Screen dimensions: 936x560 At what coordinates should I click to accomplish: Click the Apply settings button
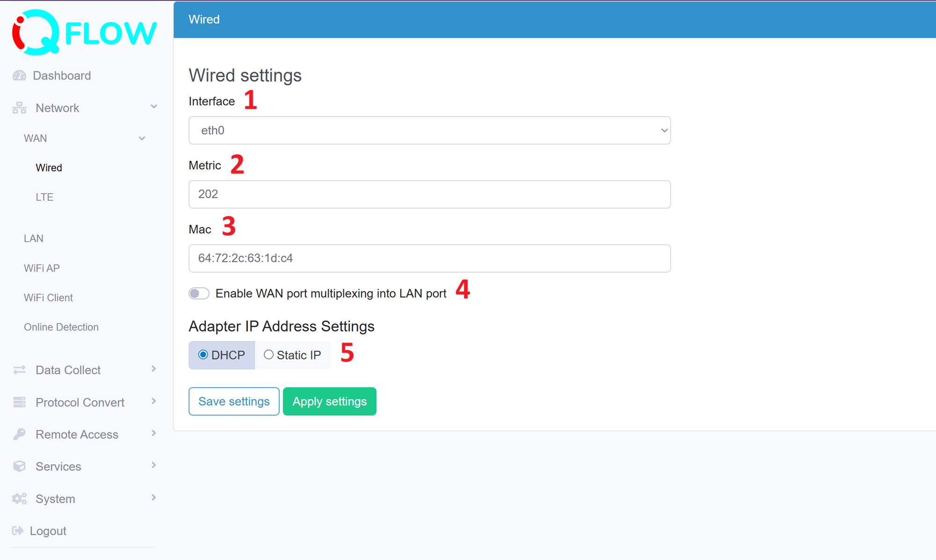click(329, 401)
